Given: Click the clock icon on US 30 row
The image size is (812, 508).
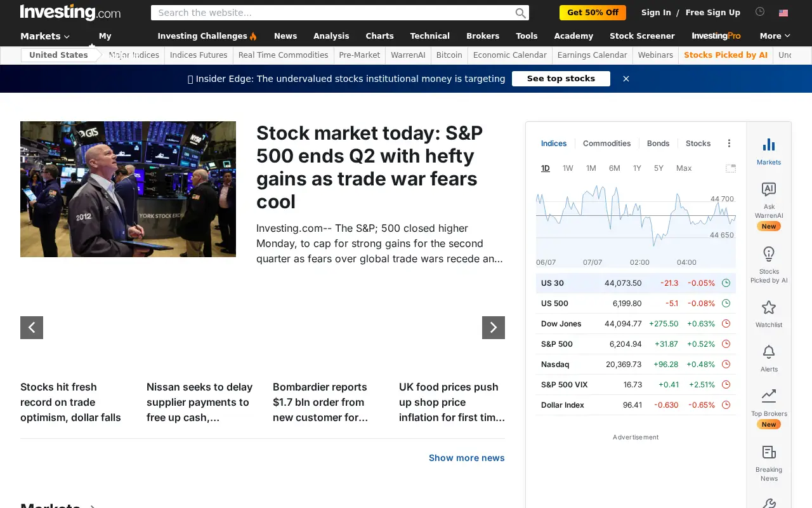Looking at the screenshot, I should point(726,283).
